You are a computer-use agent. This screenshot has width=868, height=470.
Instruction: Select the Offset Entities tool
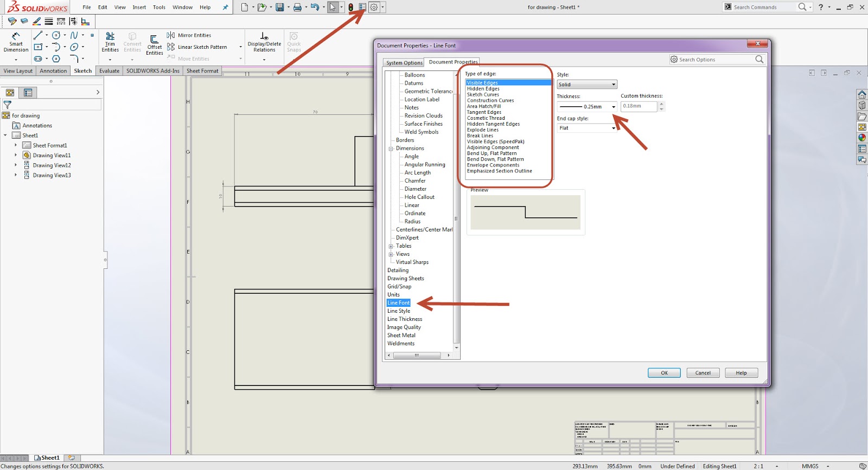pyautogui.click(x=155, y=45)
